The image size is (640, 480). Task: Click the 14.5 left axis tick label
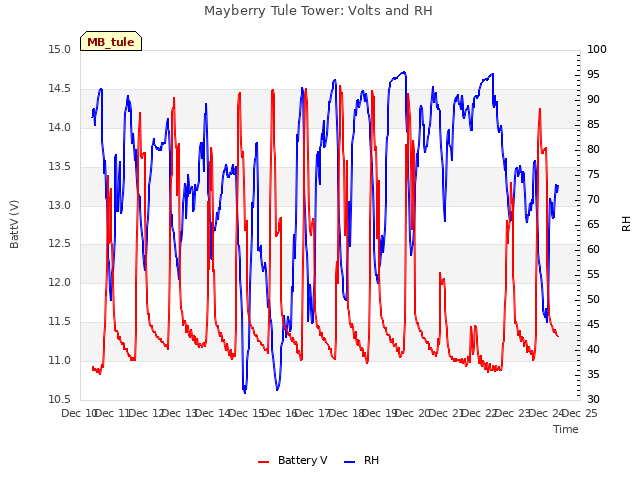point(60,89)
